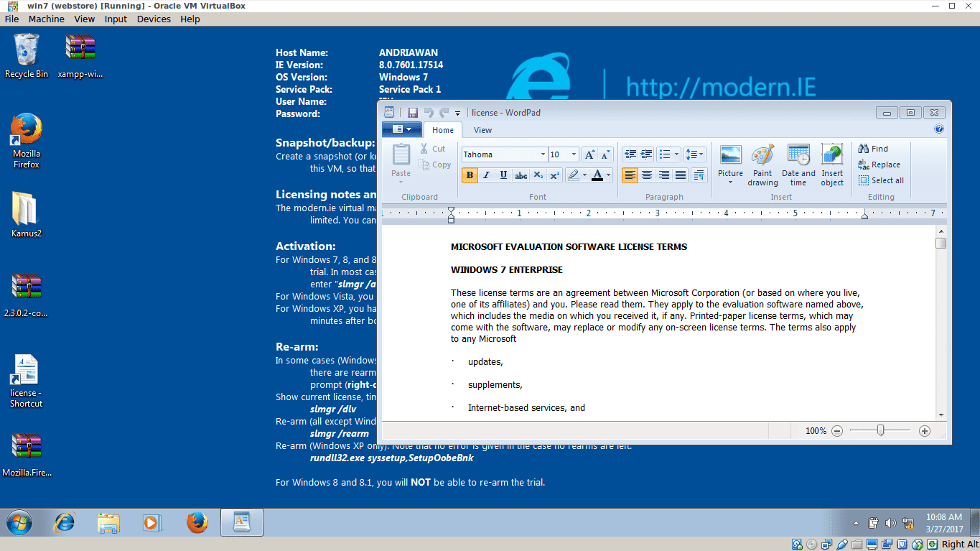Image resolution: width=980 pixels, height=551 pixels.
Task: Open WordPad Help icon
Action: pos(939,129)
